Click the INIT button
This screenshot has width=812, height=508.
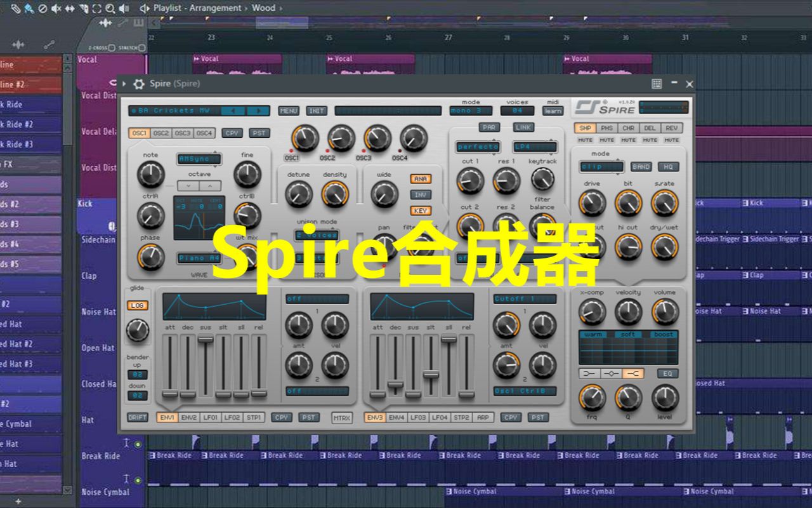point(317,110)
